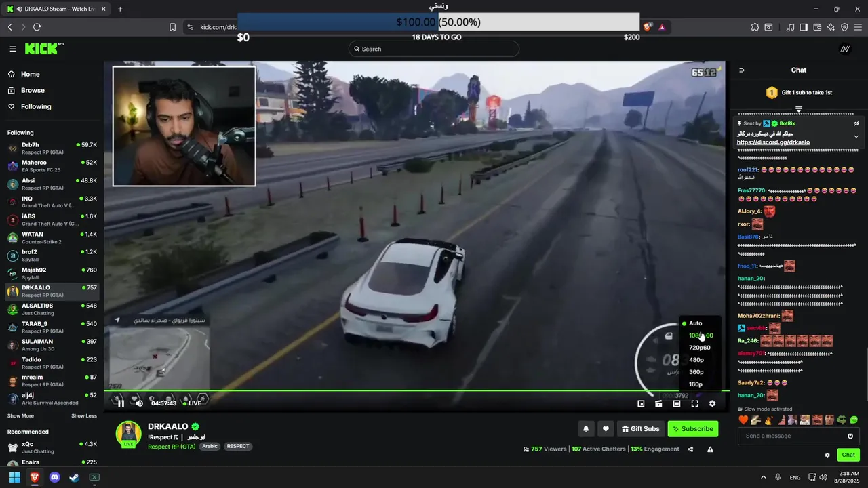
Task: Mute the stream with the volume icon
Action: 139,403
